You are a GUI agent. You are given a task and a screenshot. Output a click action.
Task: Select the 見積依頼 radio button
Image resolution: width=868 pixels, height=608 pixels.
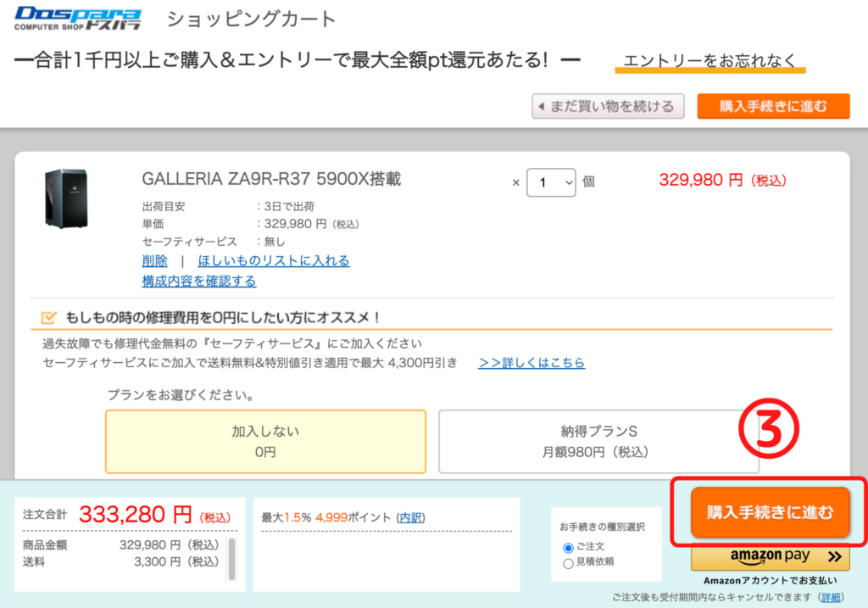point(568,562)
